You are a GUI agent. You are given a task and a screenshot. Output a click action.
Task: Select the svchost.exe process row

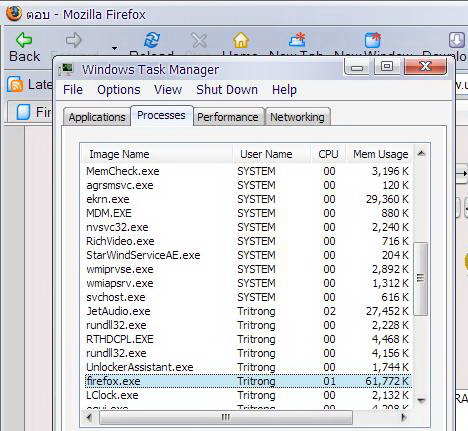pos(248,297)
